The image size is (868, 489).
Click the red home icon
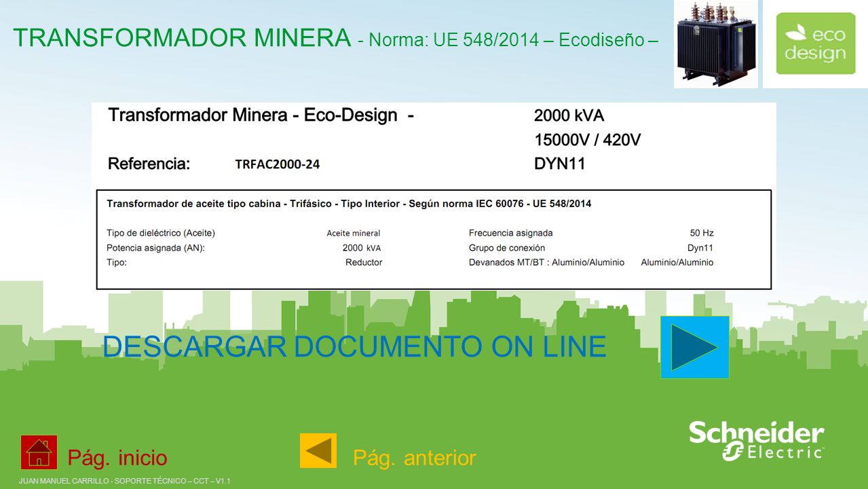[39, 452]
